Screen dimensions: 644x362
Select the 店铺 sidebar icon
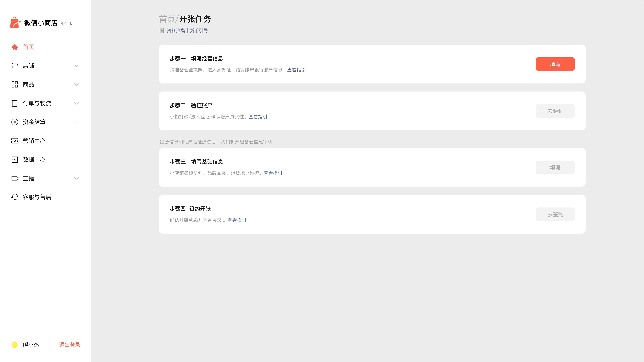pos(15,66)
